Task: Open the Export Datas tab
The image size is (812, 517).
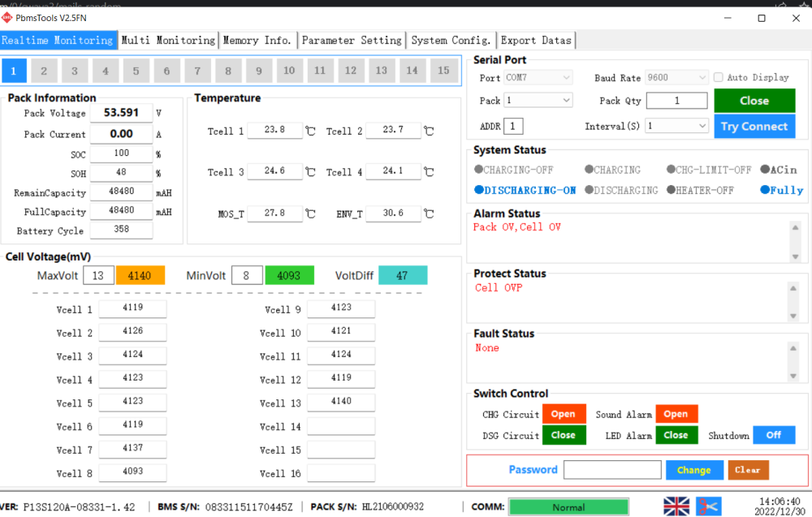Action: pos(536,40)
